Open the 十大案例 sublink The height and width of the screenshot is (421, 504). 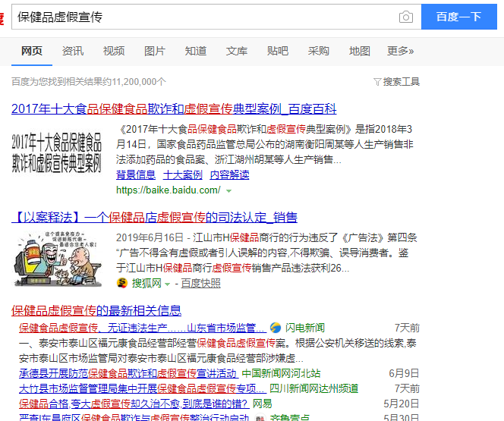(183, 174)
